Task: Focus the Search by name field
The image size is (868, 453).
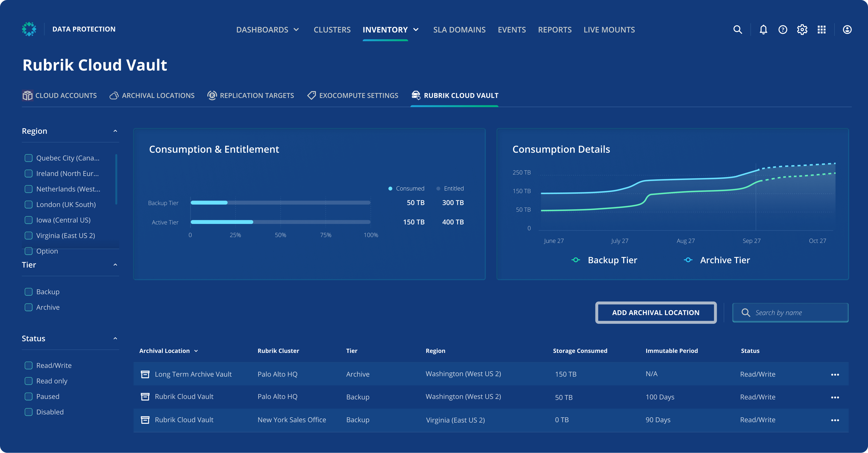Action: (x=790, y=313)
